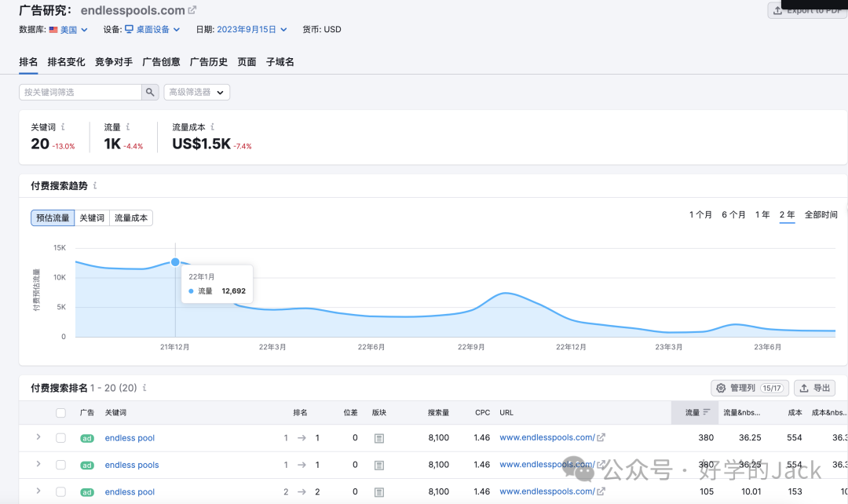Click the keyword filter search magnifier icon
848x504 pixels.
click(x=150, y=92)
